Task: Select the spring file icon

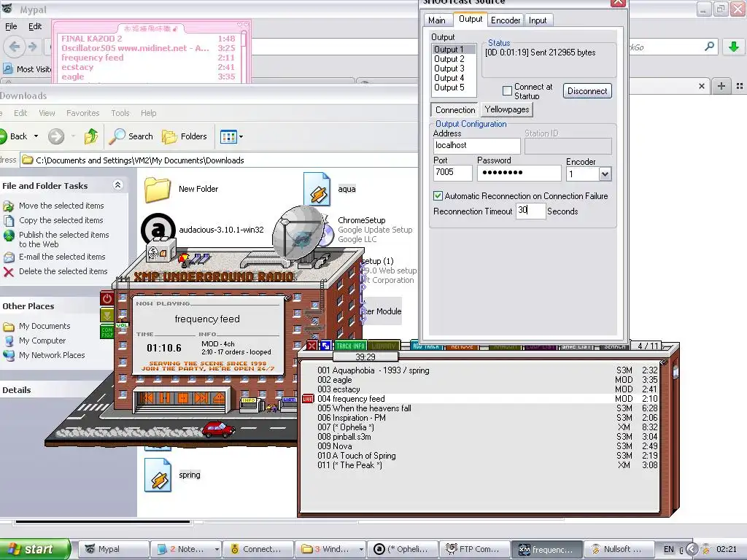Action: coord(158,475)
